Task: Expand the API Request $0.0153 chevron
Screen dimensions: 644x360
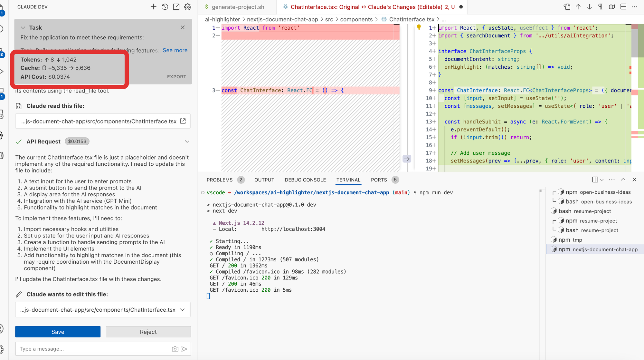Action: 187,141
